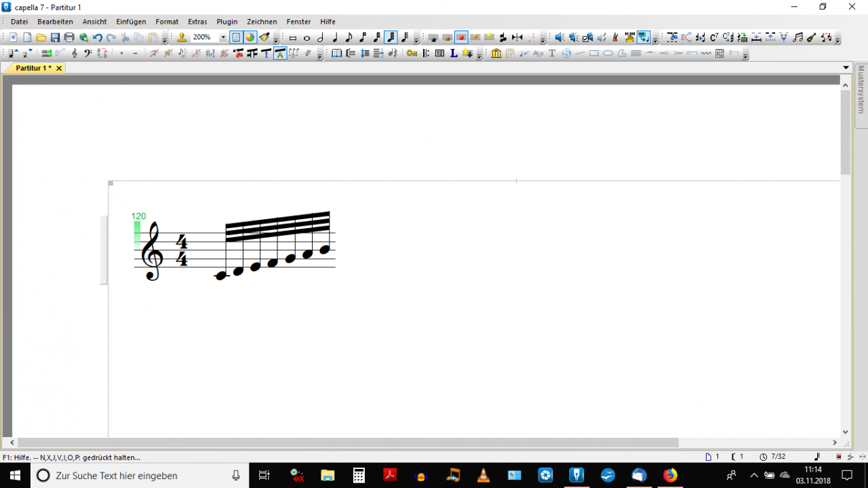868x488 pixels.
Task: Open the Einfügen menu
Action: (x=131, y=22)
